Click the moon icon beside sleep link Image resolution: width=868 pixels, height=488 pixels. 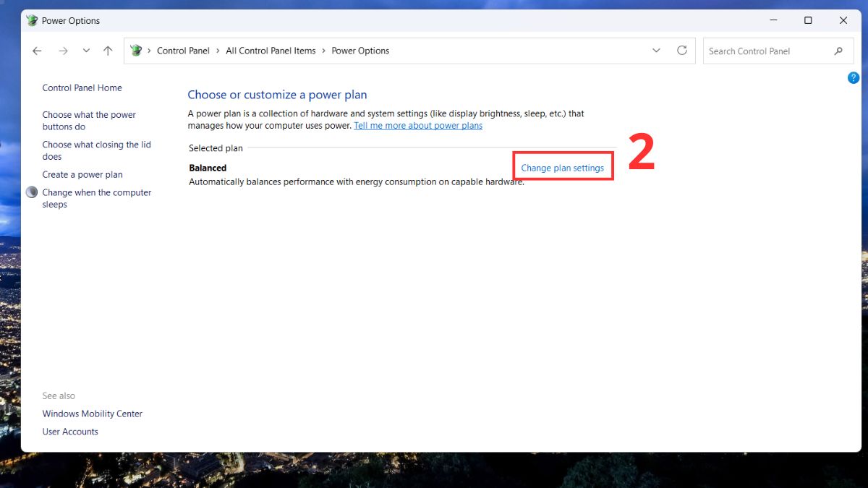32,192
